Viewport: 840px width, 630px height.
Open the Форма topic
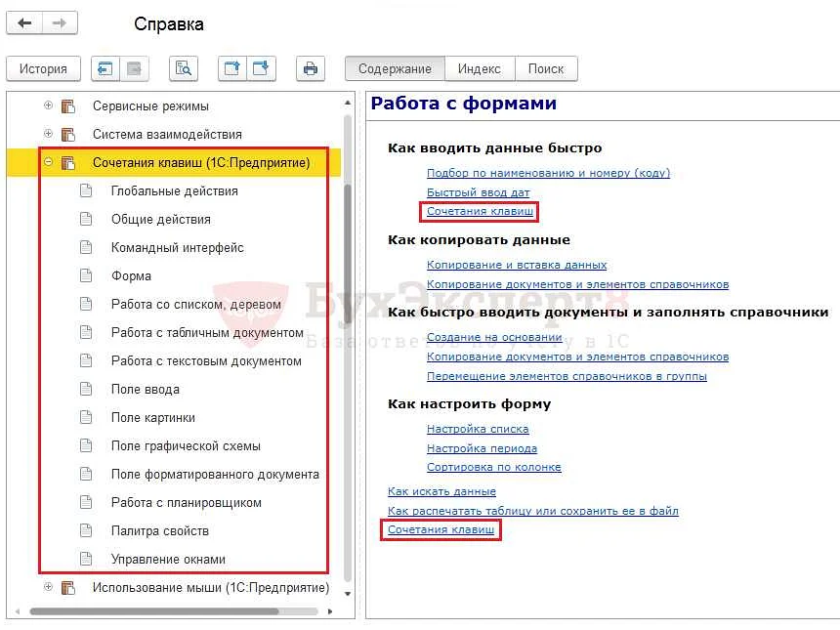click(131, 275)
